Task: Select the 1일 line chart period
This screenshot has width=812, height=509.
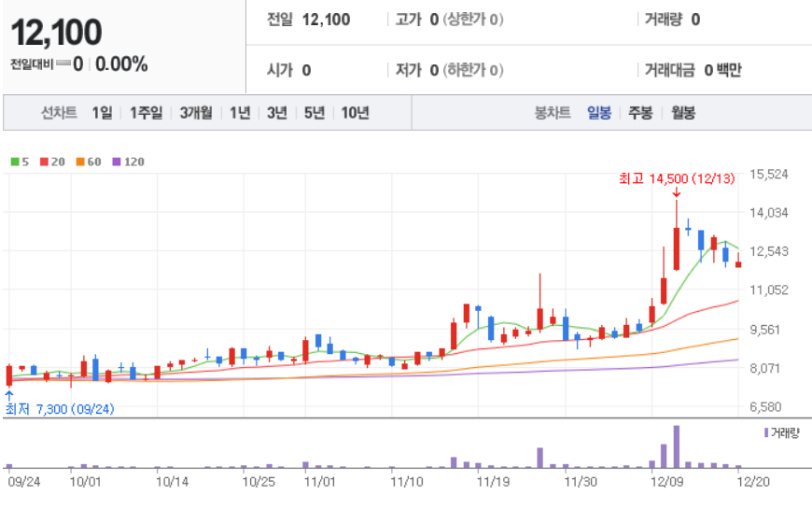Action: tap(102, 112)
